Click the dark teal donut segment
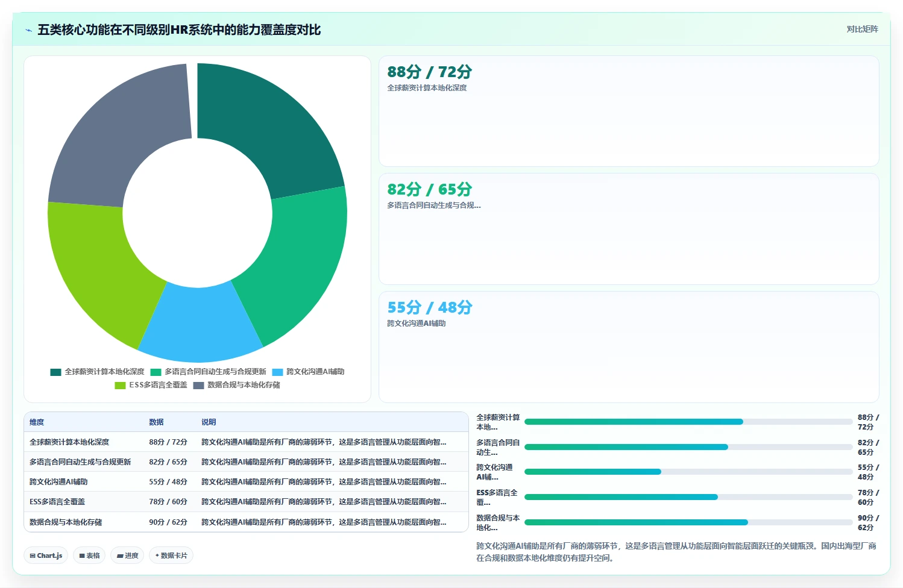This screenshot has height=588, width=903. click(268, 127)
